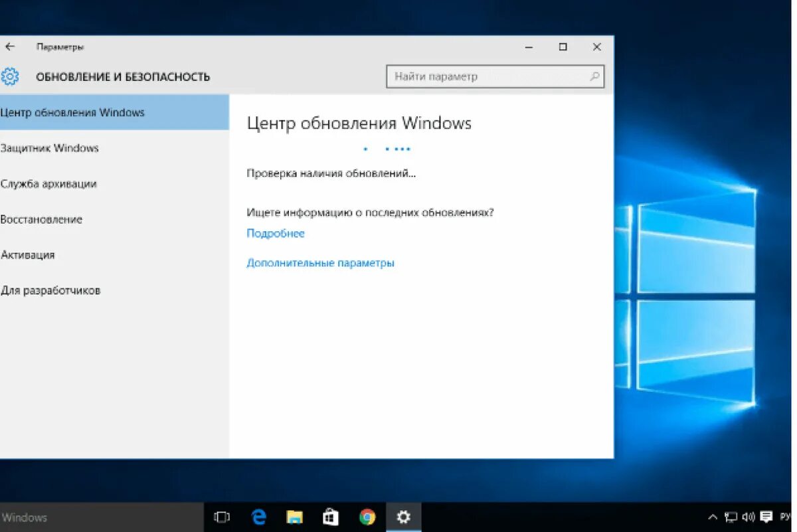797x532 pixels.
Task: Click the Параметры window title
Action: [x=60, y=47]
